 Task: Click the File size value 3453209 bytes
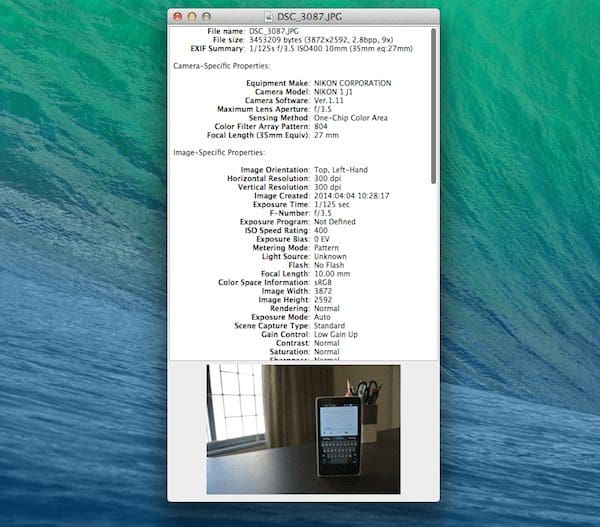click(x=275, y=40)
